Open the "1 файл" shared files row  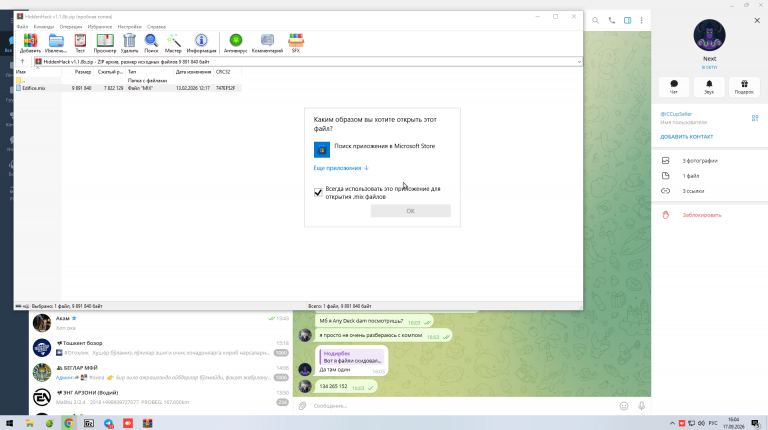[x=709, y=176]
